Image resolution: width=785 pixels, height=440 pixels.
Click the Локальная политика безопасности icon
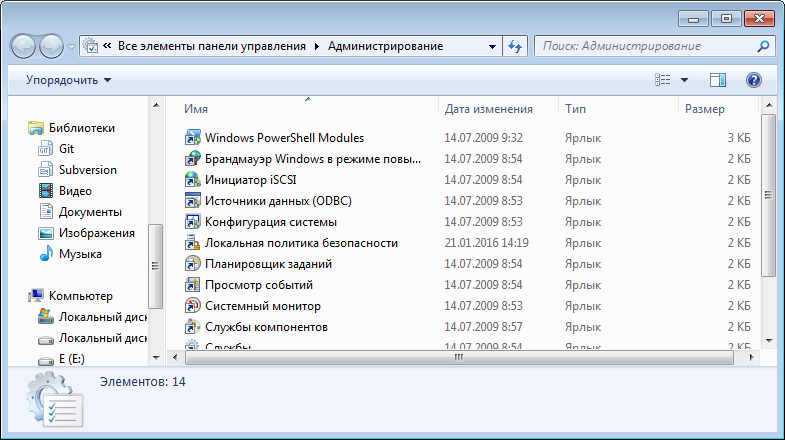[192, 243]
